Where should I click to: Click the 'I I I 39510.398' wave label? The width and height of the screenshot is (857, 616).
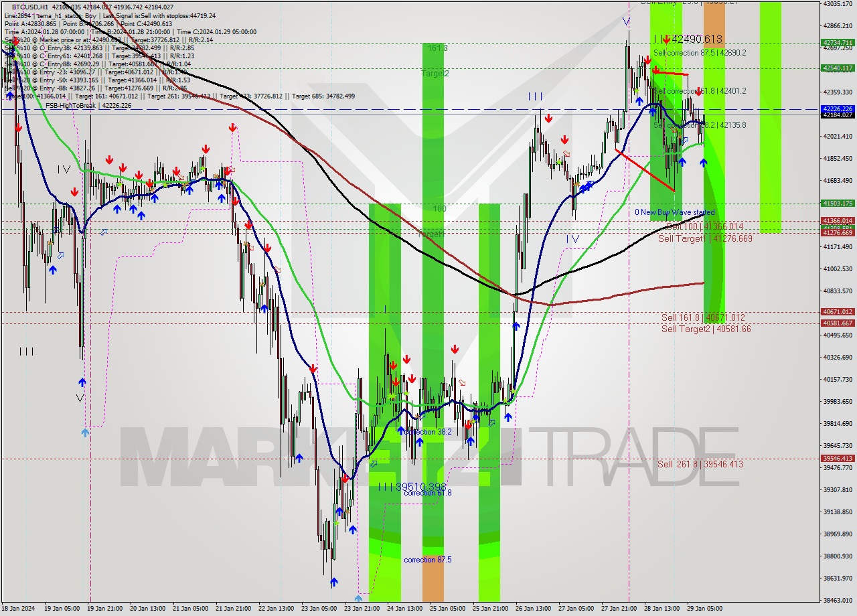(412, 487)
